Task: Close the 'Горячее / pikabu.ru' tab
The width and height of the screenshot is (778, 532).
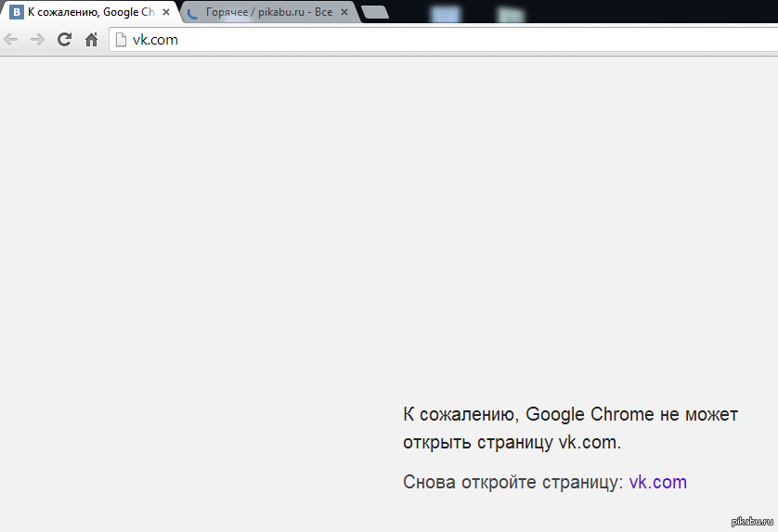Action: pyautogui.click(x=344, y=12)
